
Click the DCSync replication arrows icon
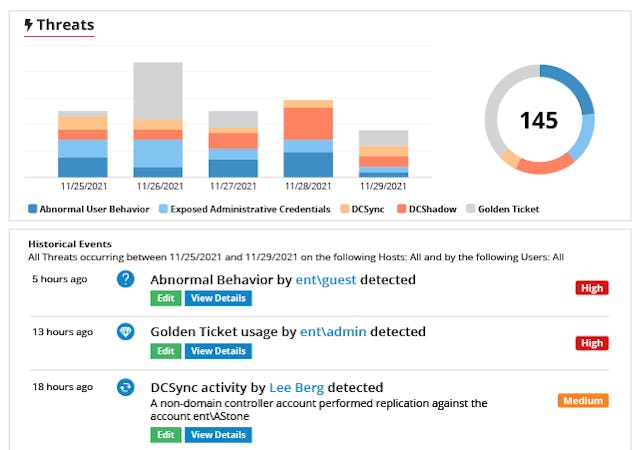[125, 387]
